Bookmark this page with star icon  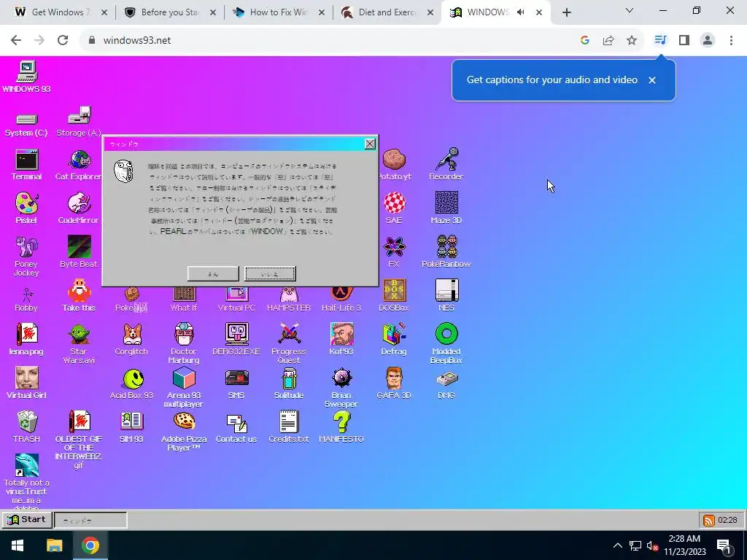click(632, 41)
